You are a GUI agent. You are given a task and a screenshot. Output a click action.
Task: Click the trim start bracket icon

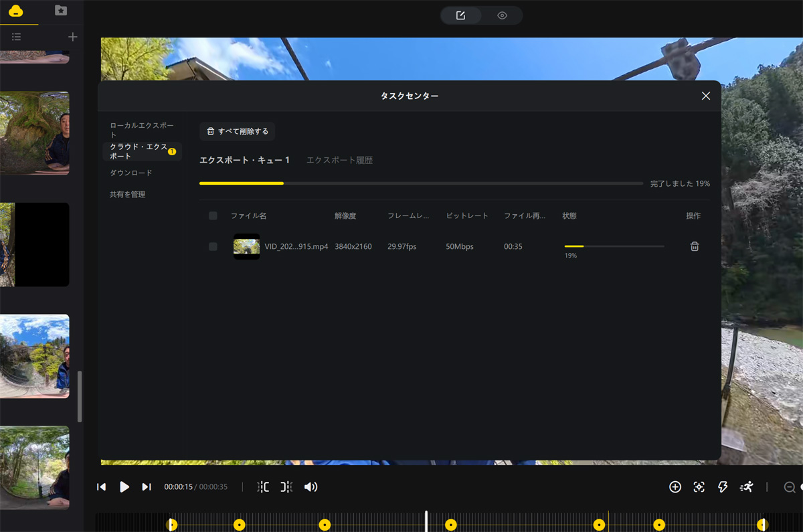[x=263, y=487]
